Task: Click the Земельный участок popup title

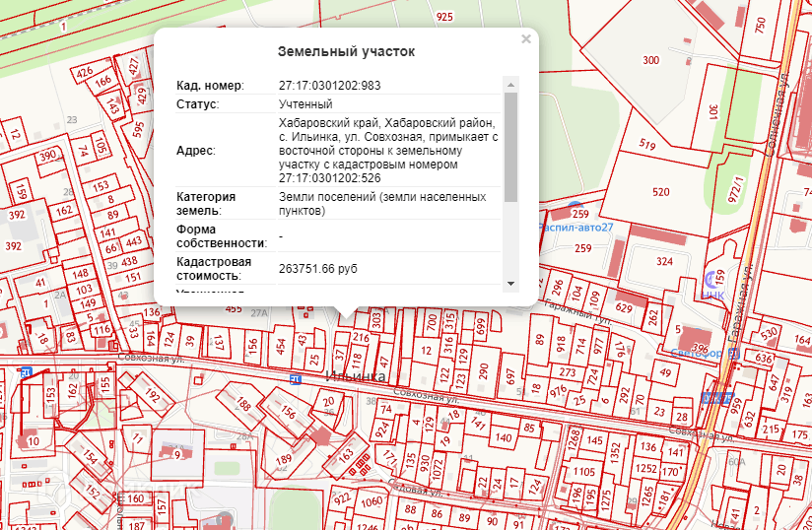Action: click(346, 52)
